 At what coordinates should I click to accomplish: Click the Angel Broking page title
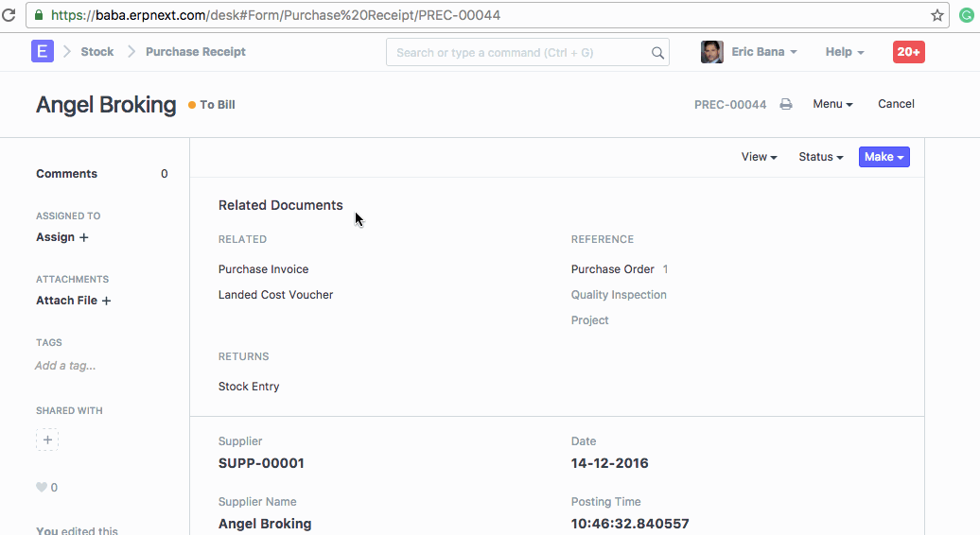(106, 105)
